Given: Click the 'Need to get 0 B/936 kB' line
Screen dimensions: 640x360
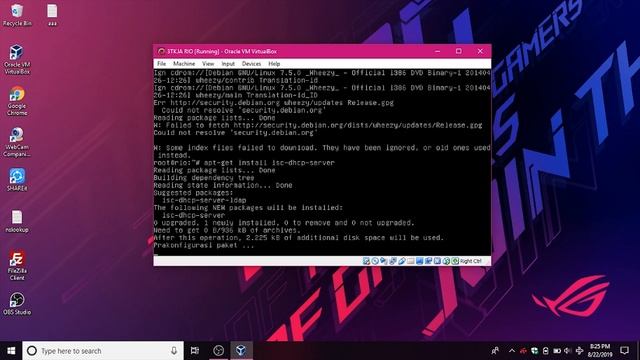Looking at the screenshot, I should 227,230.
